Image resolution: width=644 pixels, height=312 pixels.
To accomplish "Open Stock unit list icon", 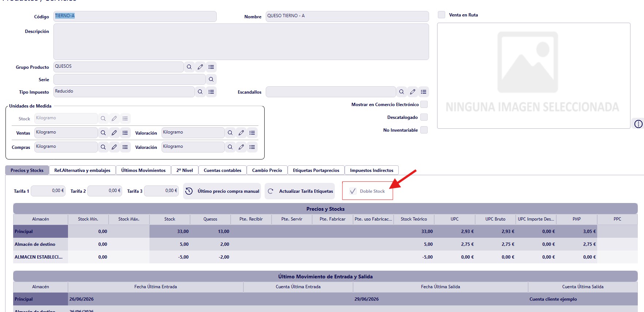I will (125, 119).
